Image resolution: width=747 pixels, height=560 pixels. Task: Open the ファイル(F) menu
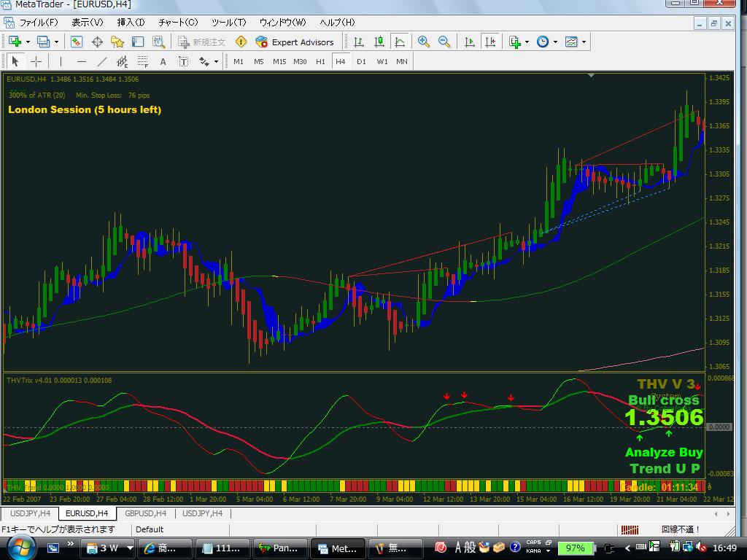[x=39, y=23]
